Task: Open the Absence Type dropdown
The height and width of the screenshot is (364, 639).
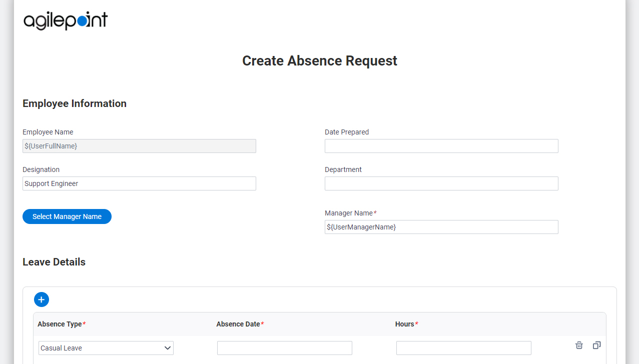Action: click(106, 348)
